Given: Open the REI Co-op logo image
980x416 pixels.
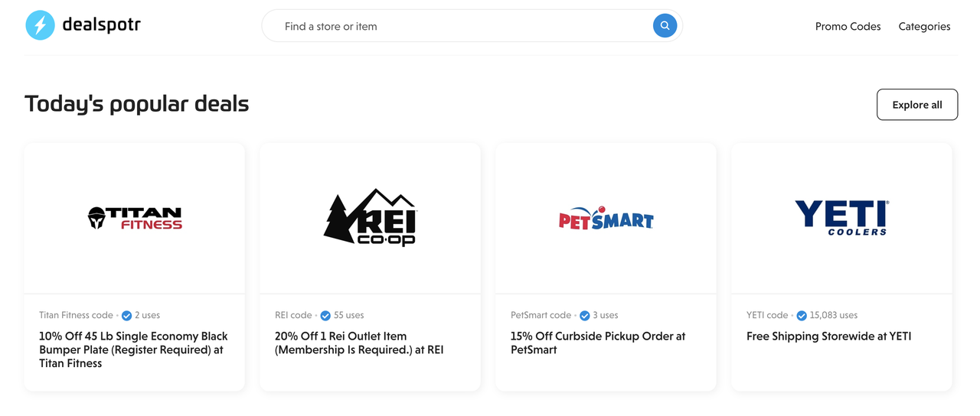Looking at the screenshot, I should [x=371, y=217].
